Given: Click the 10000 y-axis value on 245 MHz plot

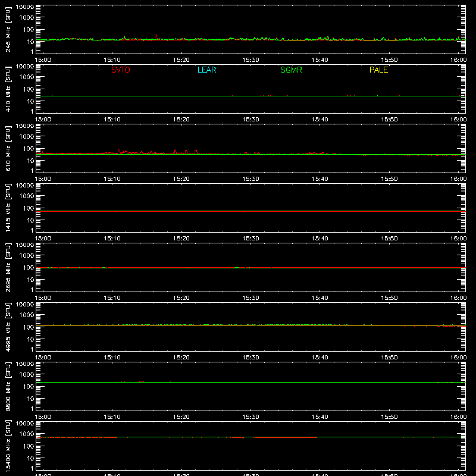Looking at the screenshot, I should pos(25,7).
